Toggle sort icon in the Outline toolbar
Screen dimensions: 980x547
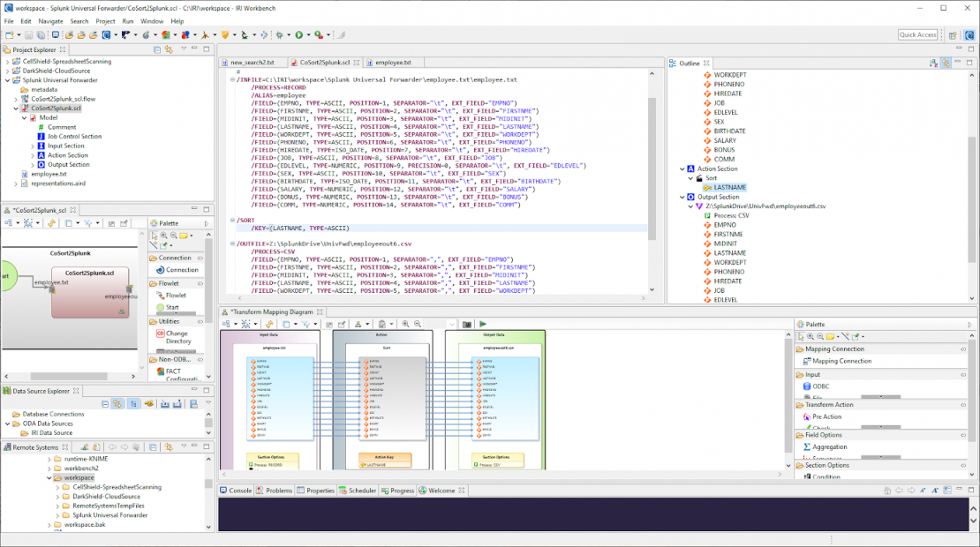(933, 63)
